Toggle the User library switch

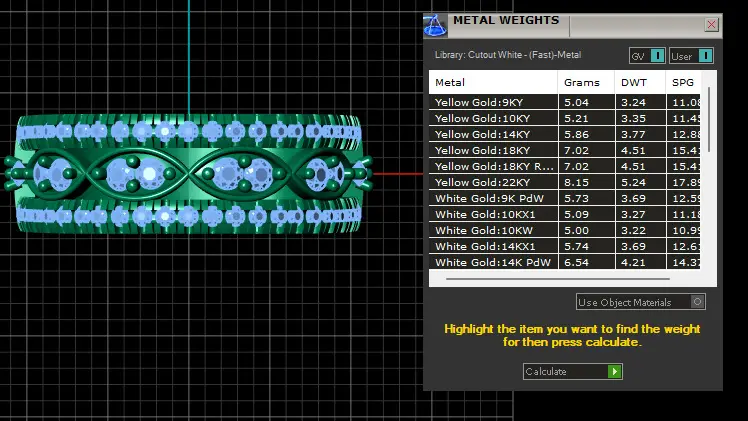[691, 56]
